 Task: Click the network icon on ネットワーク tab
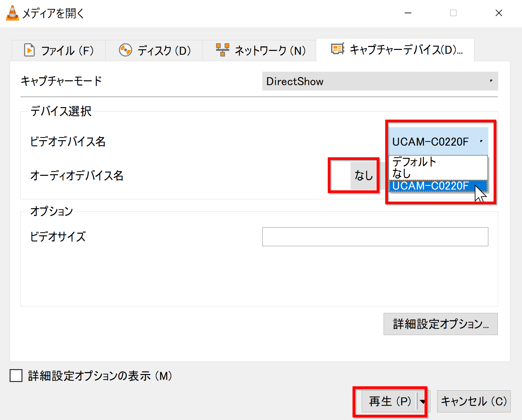coord(222,50)
